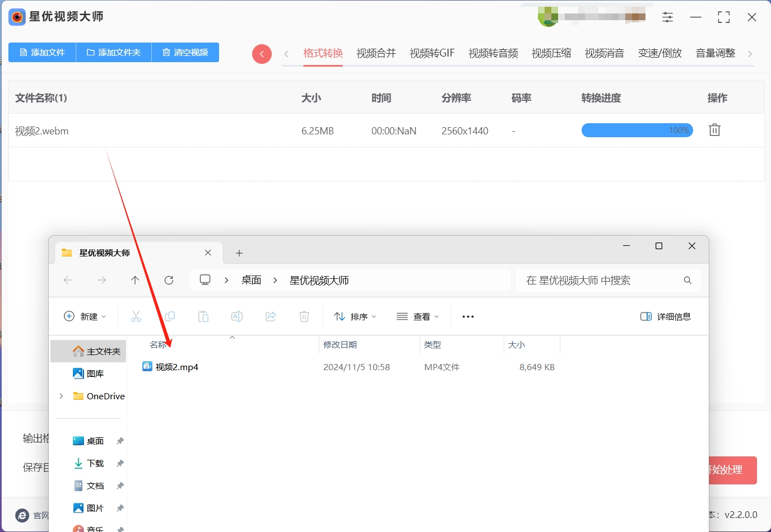Go to the 变速/倒放 tab

click(x=660, y=53)
